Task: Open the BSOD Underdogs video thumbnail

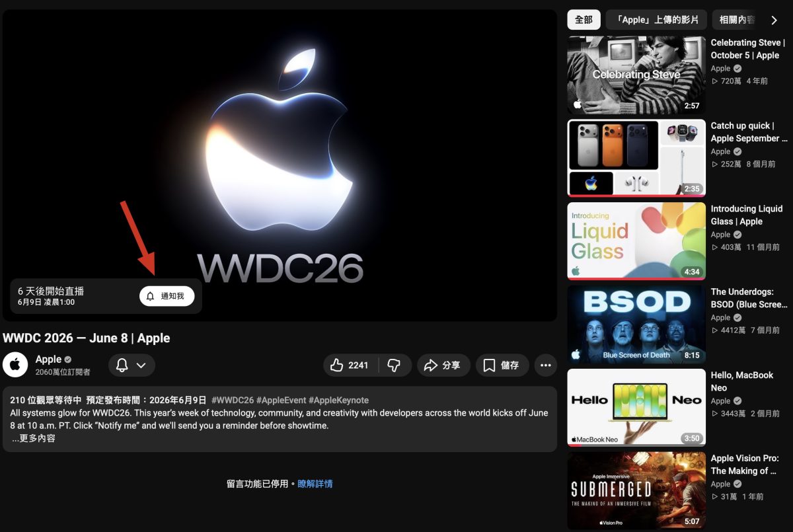Action: tap(636, 324)
